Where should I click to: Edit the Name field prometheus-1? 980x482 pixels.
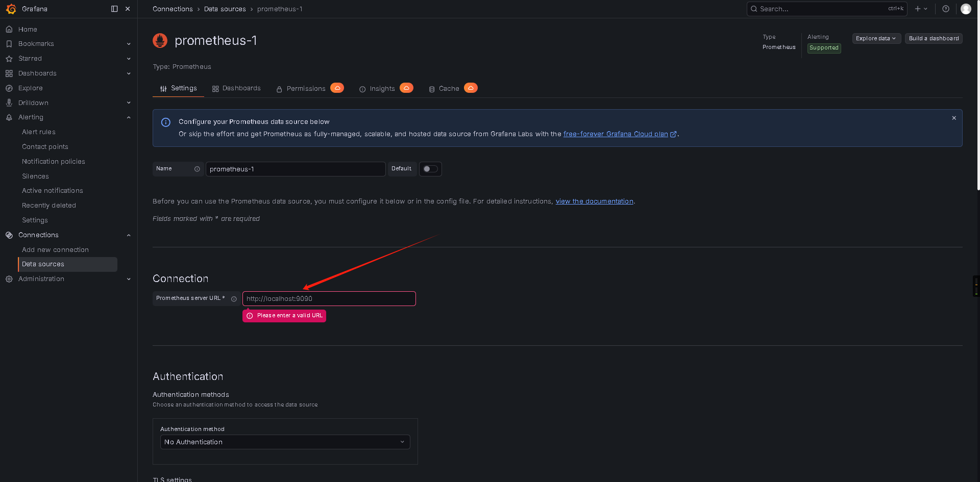tap(296, 169)
